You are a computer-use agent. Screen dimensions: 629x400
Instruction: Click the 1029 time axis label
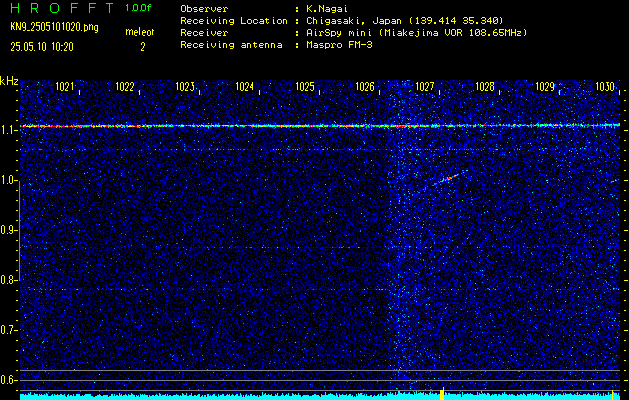545,87
